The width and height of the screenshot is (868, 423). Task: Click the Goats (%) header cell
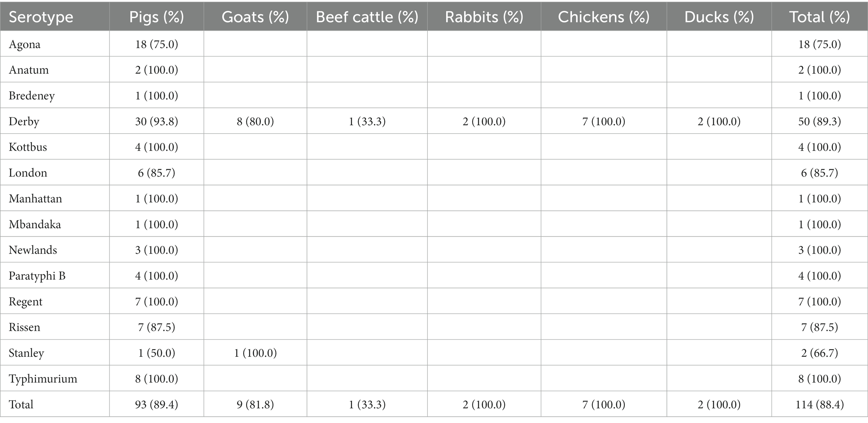tap(255, 17)
